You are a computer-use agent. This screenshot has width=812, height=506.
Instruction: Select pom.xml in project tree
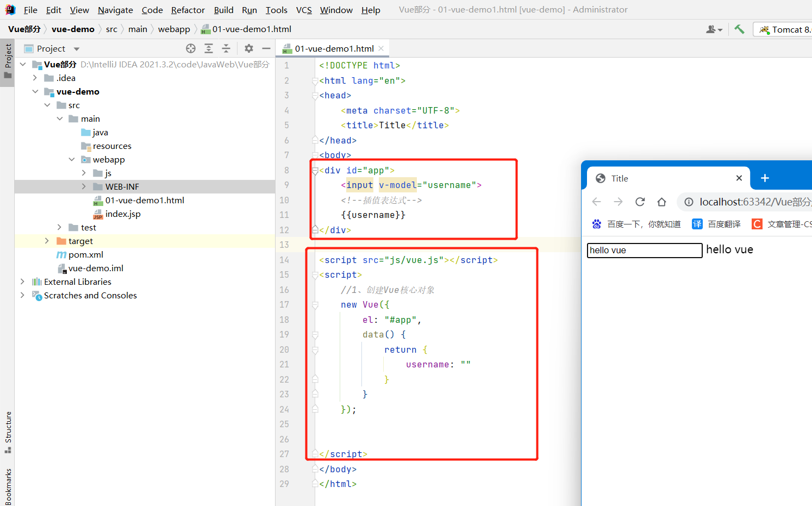(x=80, y=254)
